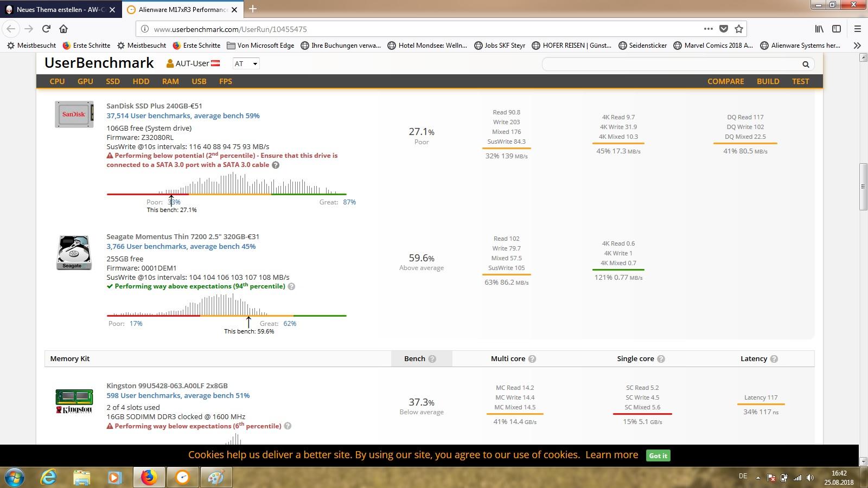Open the SSD menu item
Screen dimensions: 868x488
113,81
